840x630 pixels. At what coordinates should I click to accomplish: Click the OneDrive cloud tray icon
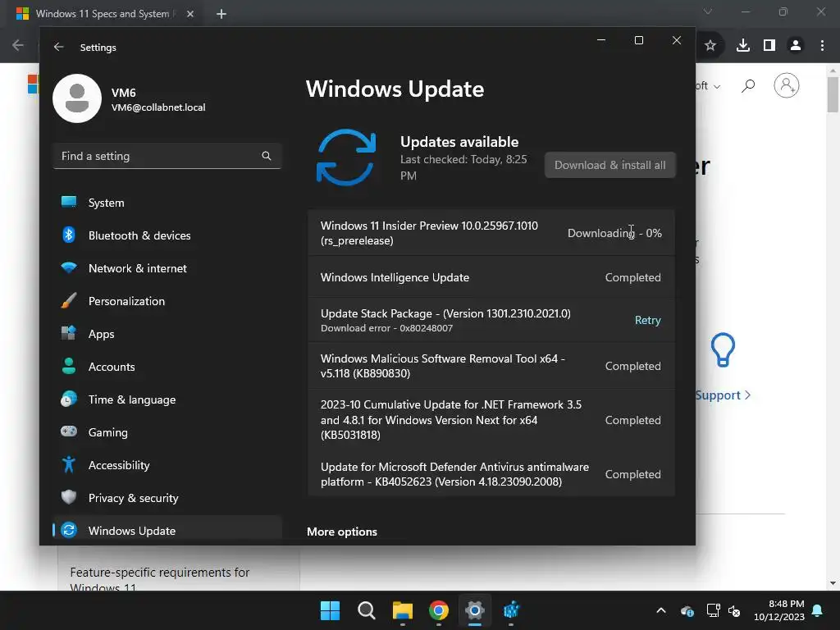click(x=687, y=610)
